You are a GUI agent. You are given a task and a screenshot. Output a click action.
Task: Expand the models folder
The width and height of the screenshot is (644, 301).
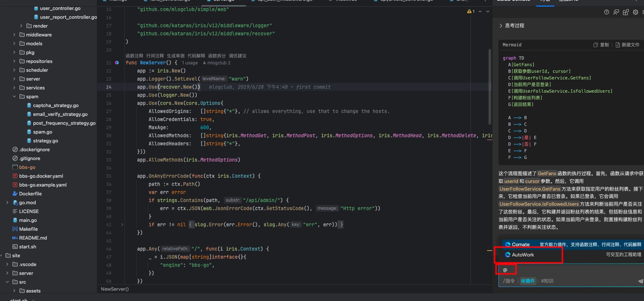coord(14,43)
